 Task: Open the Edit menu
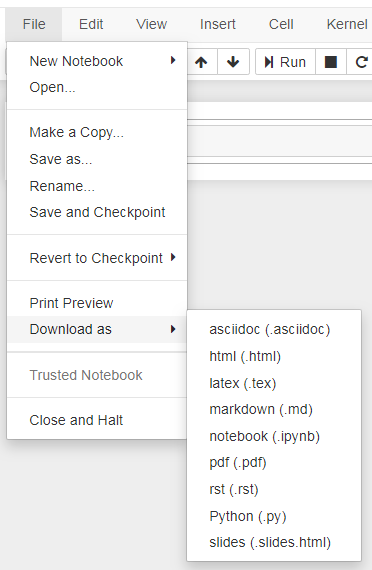click(x=91, y=24)
